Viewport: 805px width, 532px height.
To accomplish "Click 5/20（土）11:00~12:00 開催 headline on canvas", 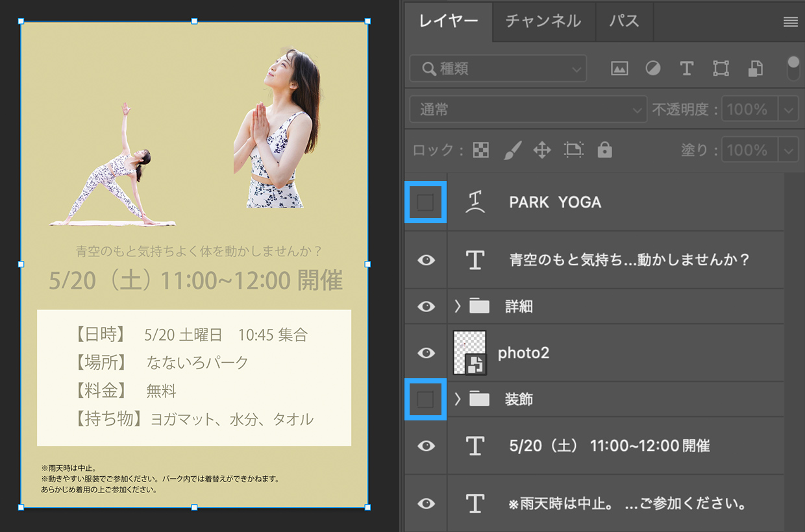I will [x=195, y=281].
